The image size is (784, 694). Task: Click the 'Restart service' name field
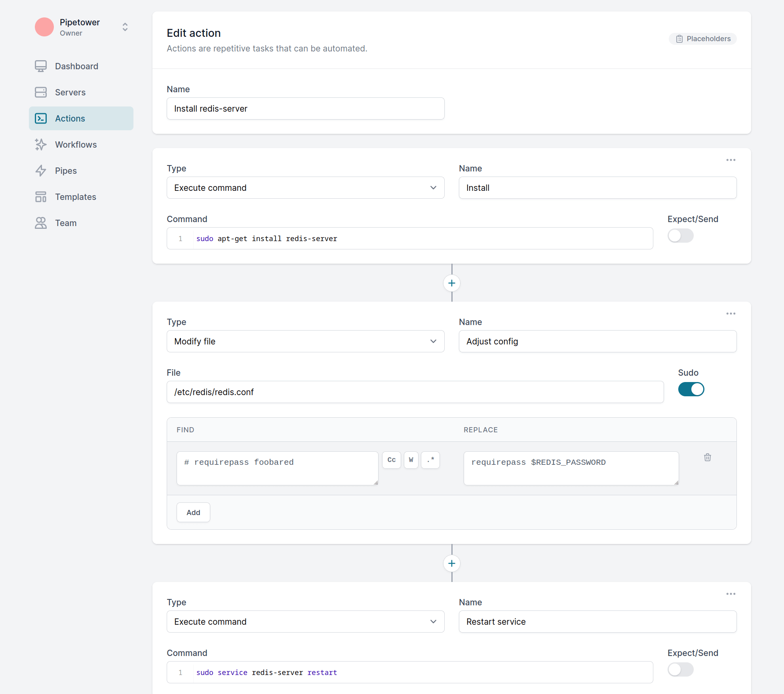click(x=598, y=622)
